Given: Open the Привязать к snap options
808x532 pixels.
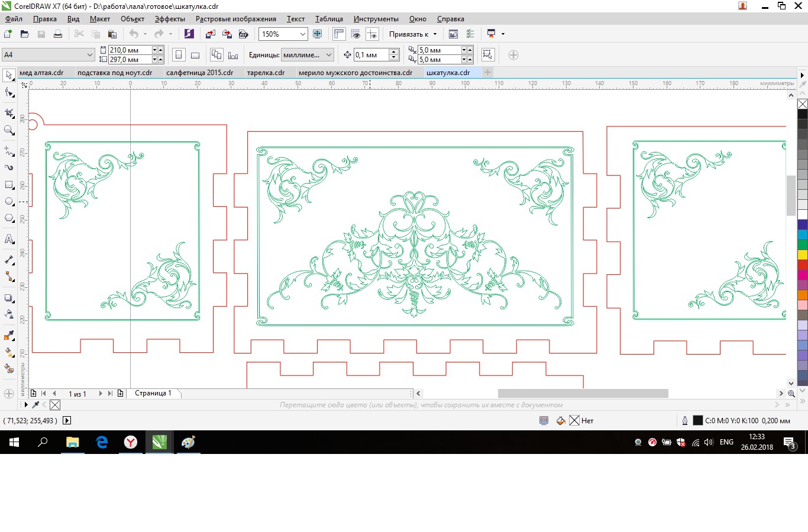Looking at the screenshot, I should 413,34.
